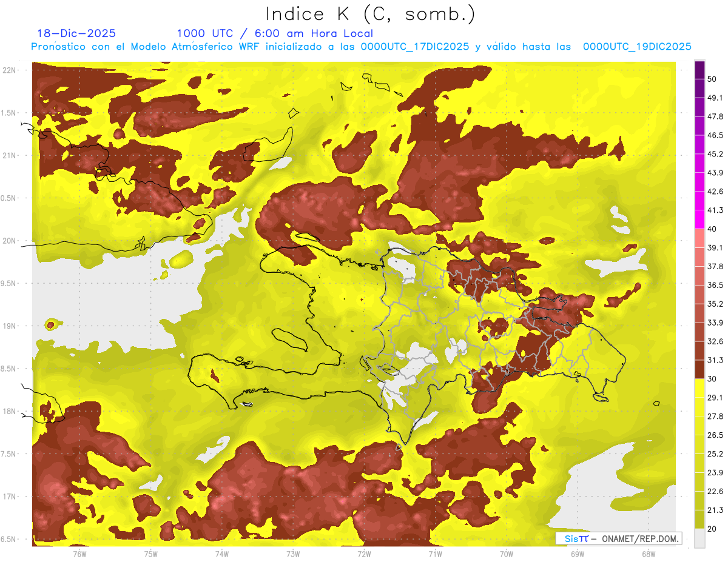The width and height of the screenshot is (728, 562).
Task: Click the 'ONAMET/REP.DOM.' credit label
Action: (639, 538)
